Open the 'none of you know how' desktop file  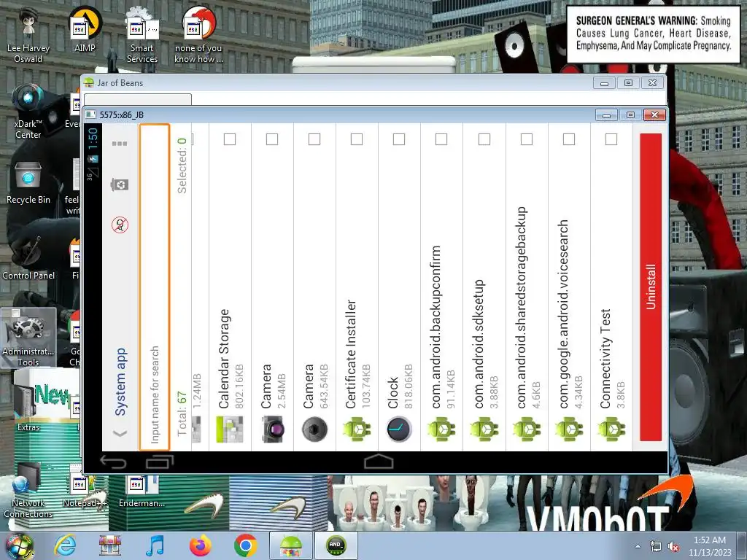198,34
